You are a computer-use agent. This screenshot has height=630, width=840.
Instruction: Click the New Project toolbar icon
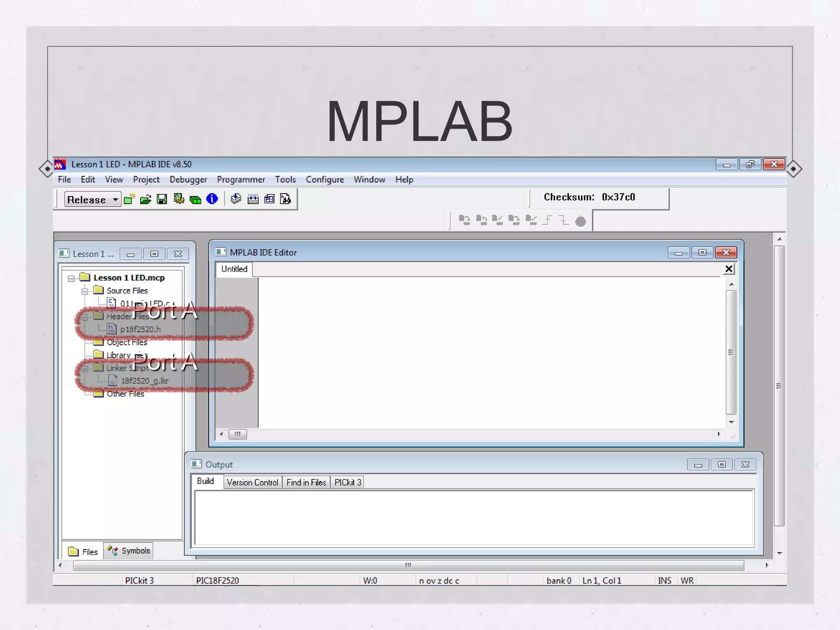coord(130,199)
